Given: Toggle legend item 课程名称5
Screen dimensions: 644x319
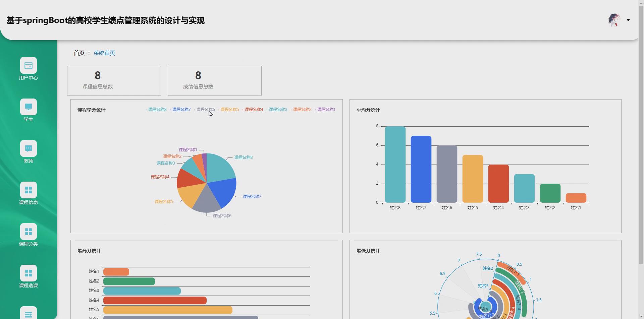Looking at the screenshot, I should (x=229, y=110).
